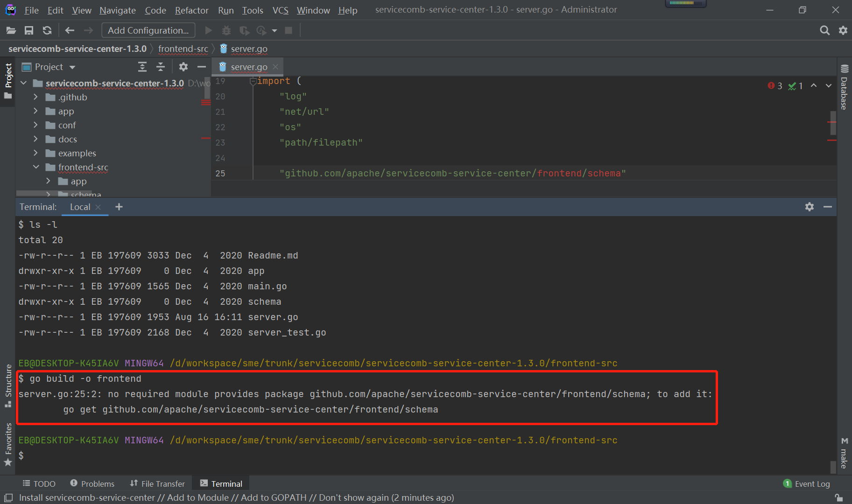Click Expand All in Project panel
The width and height of the screenshot is (852, 504).
pos(142,67)
